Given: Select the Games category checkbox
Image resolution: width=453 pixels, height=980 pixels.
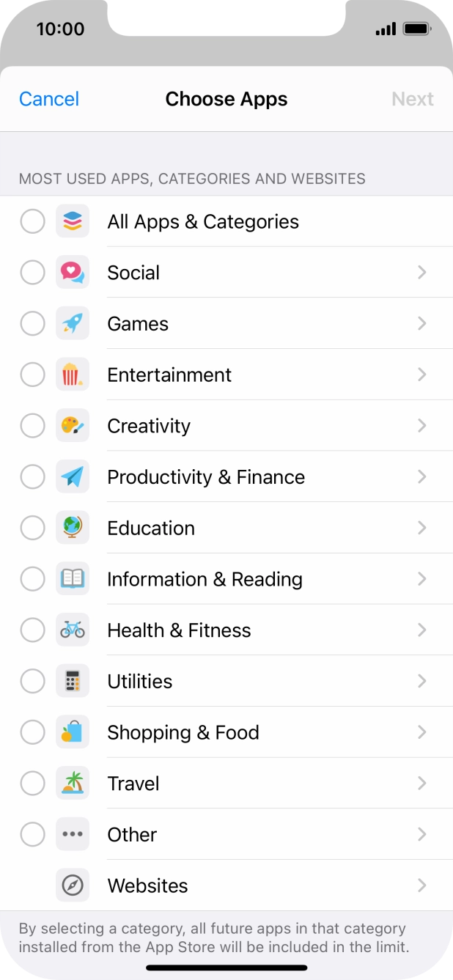Looking at the screenshot, I should click(x=32, y=323).
